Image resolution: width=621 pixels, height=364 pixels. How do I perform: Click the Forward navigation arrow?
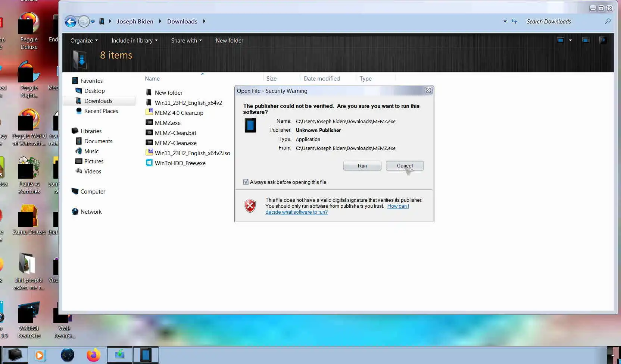(84, 22)
